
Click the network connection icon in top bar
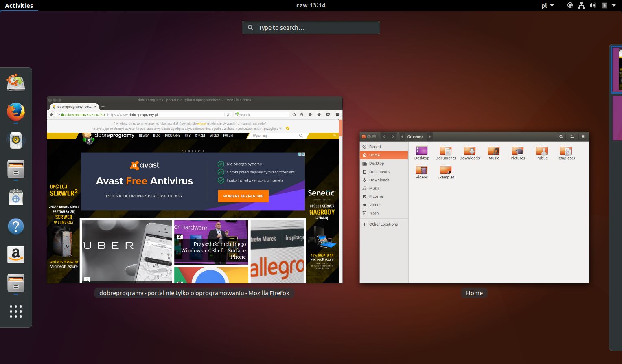(581, 5)
